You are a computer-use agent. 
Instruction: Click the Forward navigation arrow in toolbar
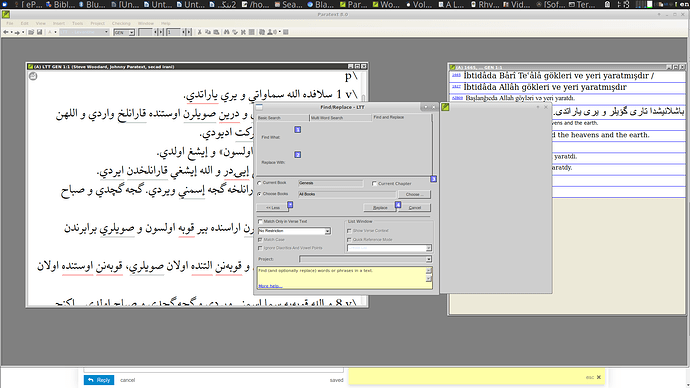[x=17, y=32]
